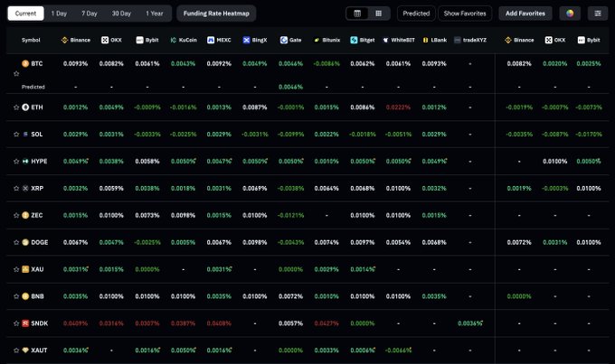Favorite XRP with its star icon
The height and width of the screenshot is (364, 615).
16,189
